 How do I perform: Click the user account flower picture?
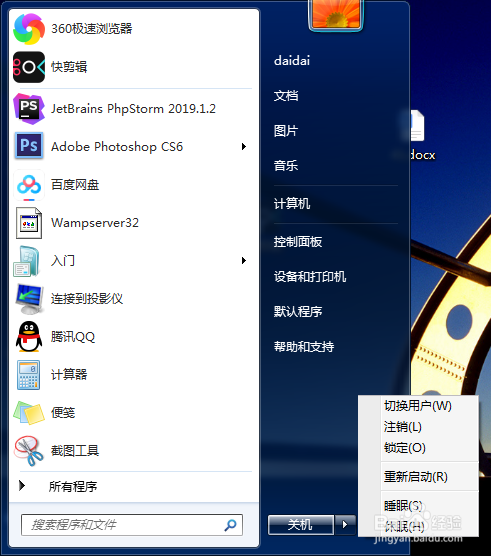pos(336,14)
